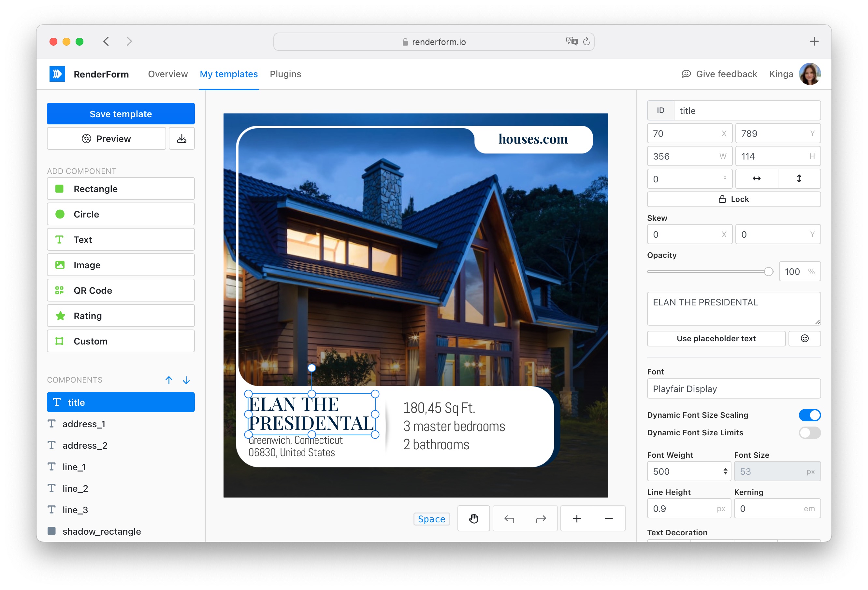Screen dimensions: 868x590
Task: Click Use placeholder text button
Action: click(x=716, y=339)
